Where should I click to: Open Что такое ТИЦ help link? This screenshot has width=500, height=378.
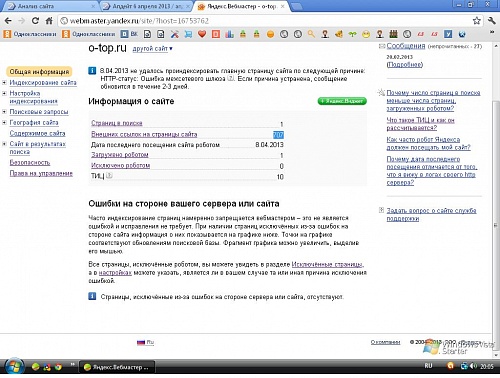tap(420, 124)
